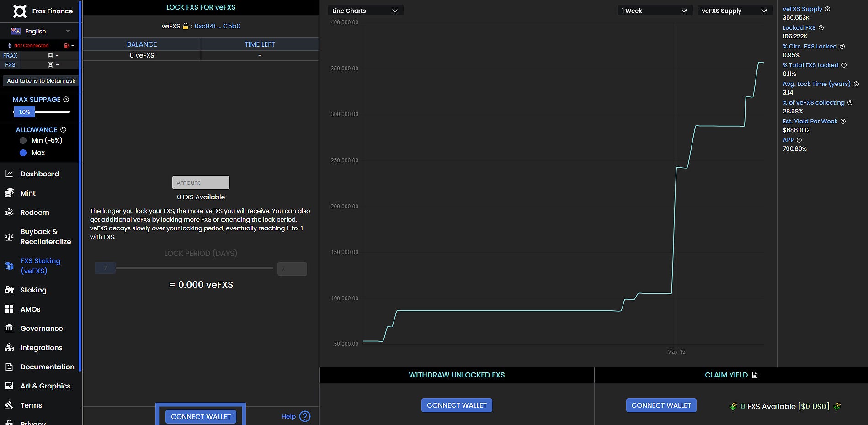Click the Claim Yield heading
The width and height of the screenshot is (868, 425).
(726, 375)
